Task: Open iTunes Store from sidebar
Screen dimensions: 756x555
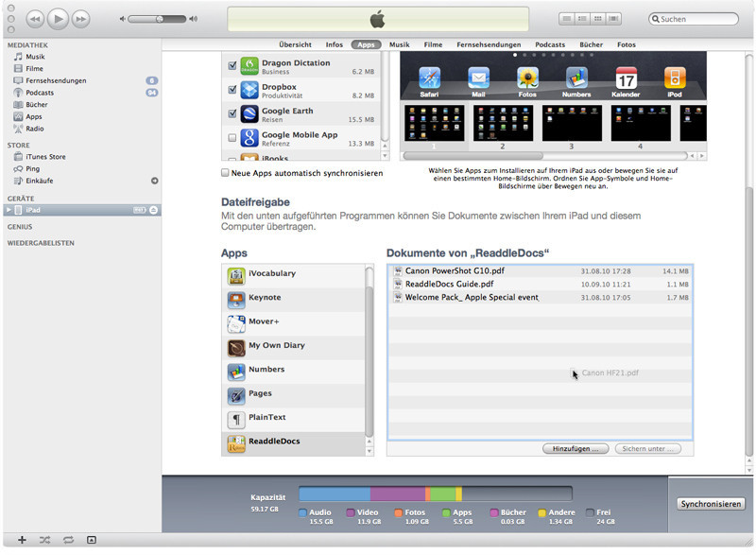Action: coord(82,157)
